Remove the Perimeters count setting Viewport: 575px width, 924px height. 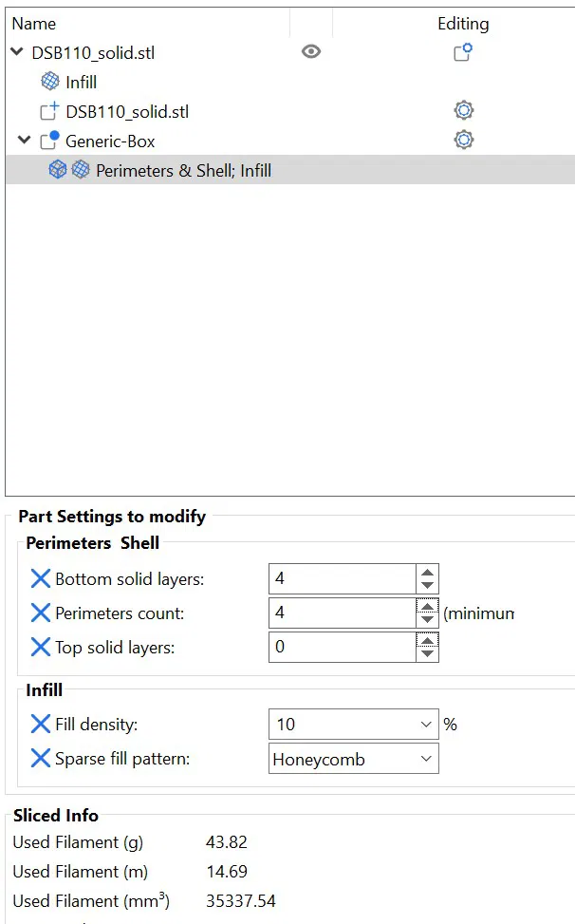pos(40,613)
